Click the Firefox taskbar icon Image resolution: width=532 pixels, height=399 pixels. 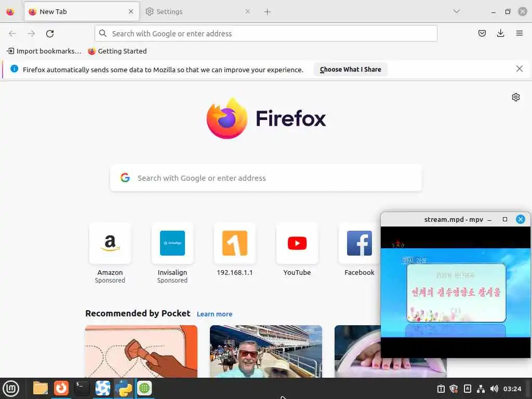[x=61, y=388]
